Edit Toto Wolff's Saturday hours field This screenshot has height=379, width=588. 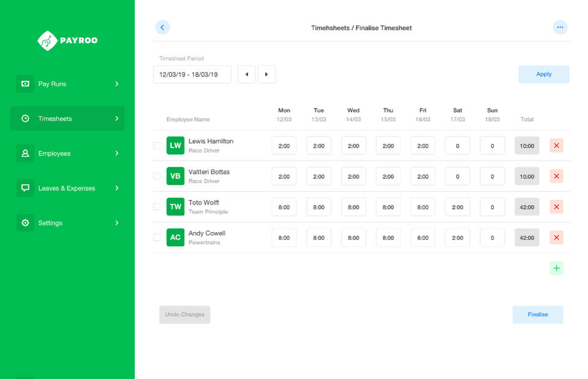(458, 208)
